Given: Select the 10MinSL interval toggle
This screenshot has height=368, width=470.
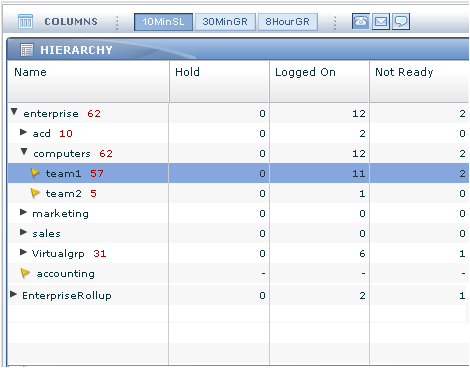Looking at the screenshot, I should (163, 22).
